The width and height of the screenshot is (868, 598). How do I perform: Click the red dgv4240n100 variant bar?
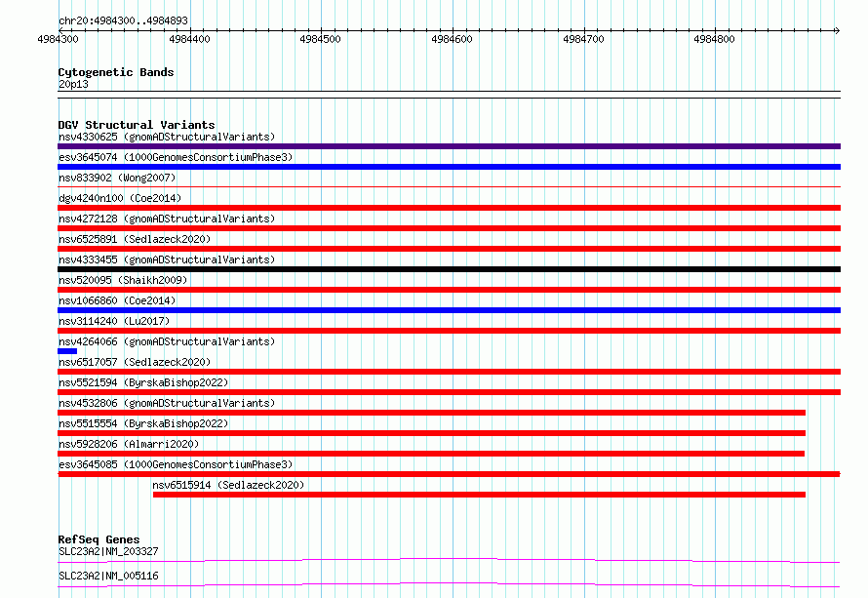click(449, 208)
